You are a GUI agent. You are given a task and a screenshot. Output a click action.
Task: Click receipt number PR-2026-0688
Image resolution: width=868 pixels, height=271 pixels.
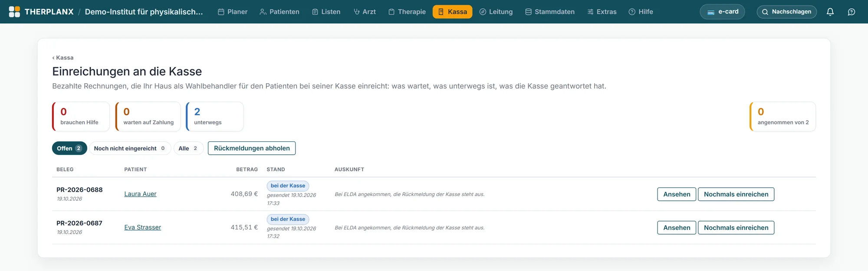(x=79, y=189)
